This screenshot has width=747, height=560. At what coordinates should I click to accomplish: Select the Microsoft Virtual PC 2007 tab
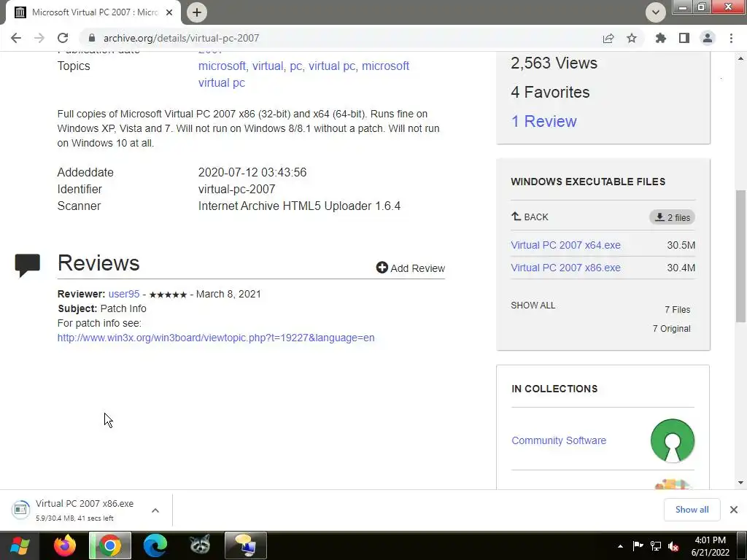pos(93,12)
